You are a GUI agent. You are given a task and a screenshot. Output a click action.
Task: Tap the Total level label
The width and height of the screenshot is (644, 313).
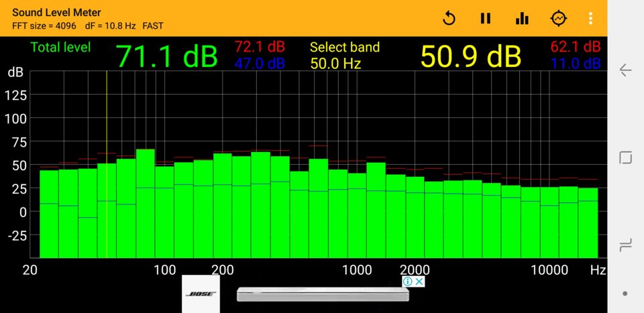(61, 48)
